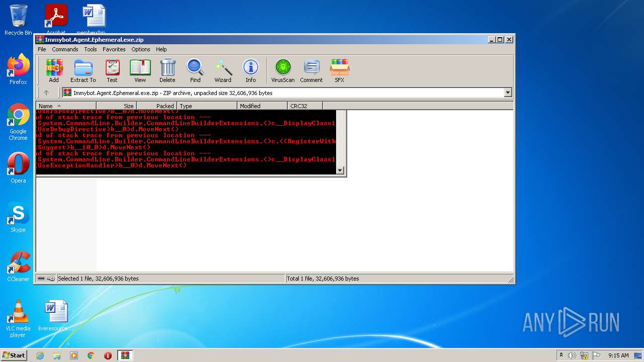Open the Options menu
Image resolution: width=644 pixels, height=362 pixels.
141,49
